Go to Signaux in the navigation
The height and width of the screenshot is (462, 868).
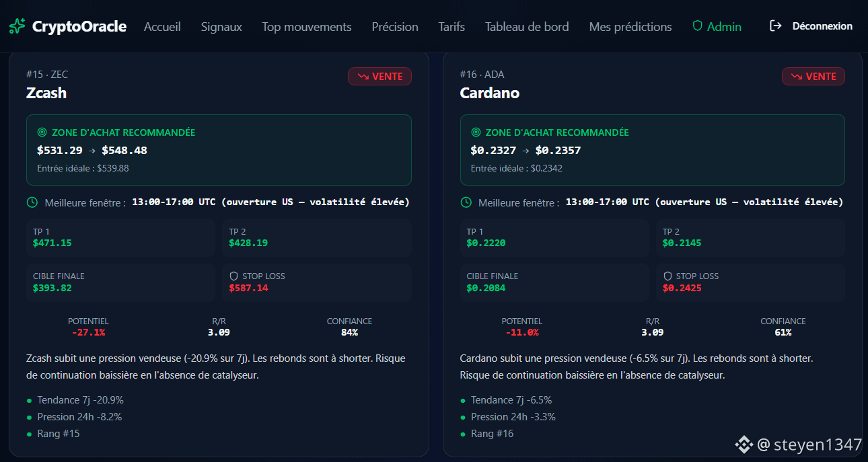point(221,26)
